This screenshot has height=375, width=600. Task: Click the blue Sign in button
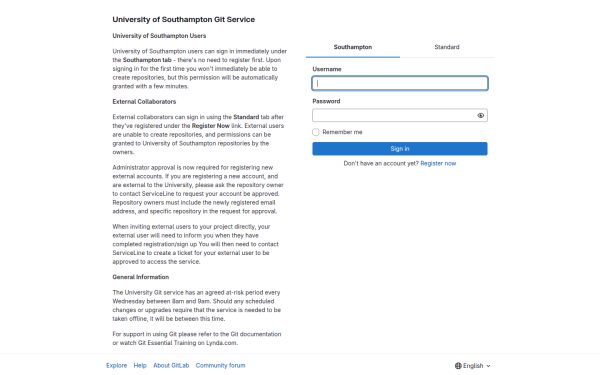click(x=400, y=149)
